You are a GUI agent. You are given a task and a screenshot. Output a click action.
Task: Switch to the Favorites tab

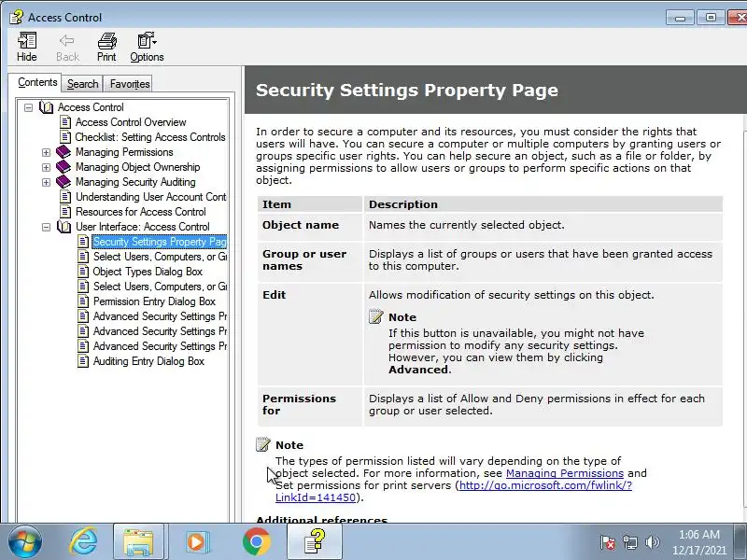pos(130,84)
